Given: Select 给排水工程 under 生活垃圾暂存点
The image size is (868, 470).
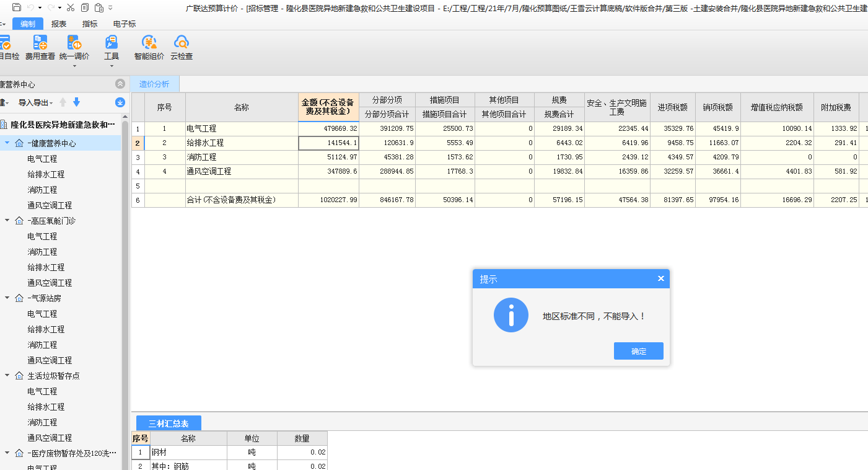Looking at the screenshot, I should point(46,407).
